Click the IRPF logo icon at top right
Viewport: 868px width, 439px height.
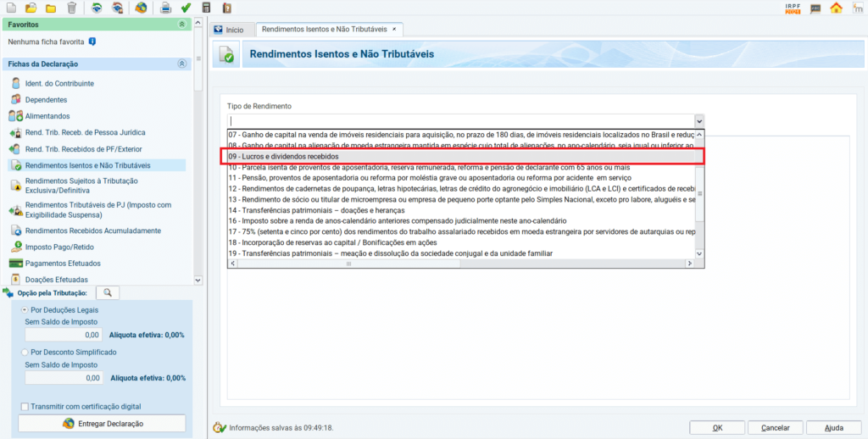[x=793, y=8]
